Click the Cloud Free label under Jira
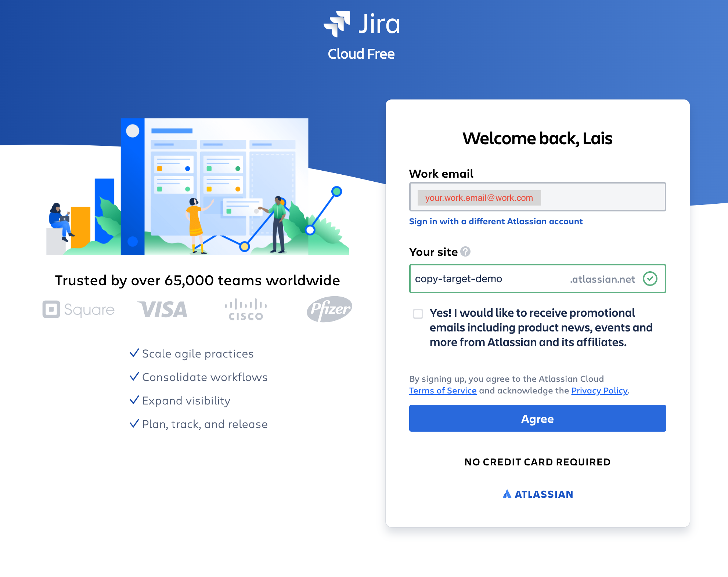The width and height of the screenshot is (728, 577). point(361,54)
